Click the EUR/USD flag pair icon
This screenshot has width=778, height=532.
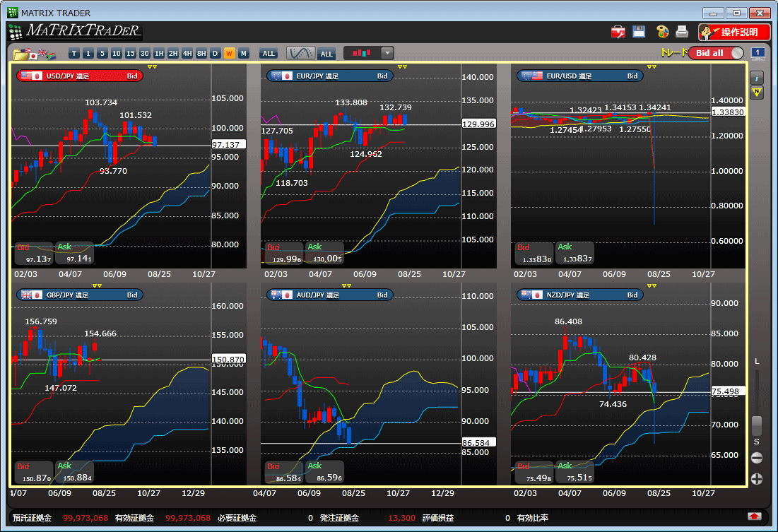531,76
